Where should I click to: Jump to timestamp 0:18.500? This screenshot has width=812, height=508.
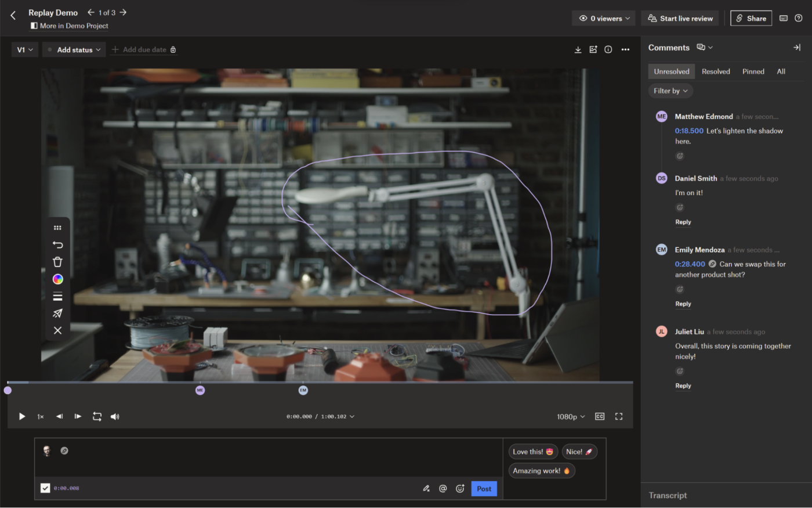click(x=689, y=131)
